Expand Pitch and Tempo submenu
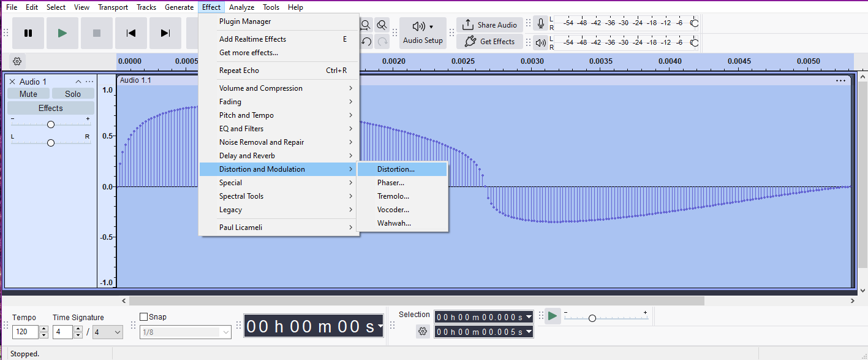Viewport: 868px width, 360px height. pos(279,115)
